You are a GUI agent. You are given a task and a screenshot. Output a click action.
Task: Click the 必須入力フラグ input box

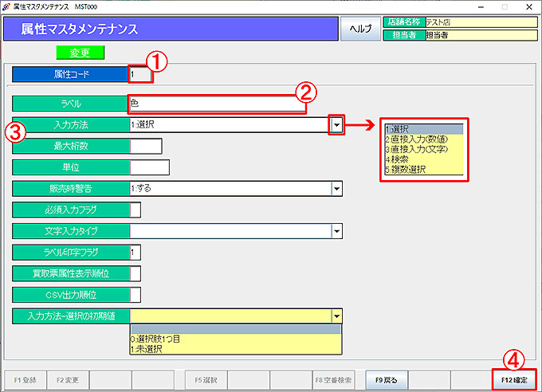click(135, 210)
